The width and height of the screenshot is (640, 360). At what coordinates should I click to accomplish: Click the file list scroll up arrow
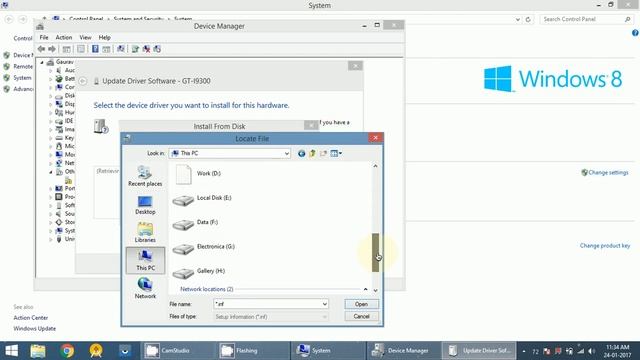pyautogui.click(x=376, y=166)
